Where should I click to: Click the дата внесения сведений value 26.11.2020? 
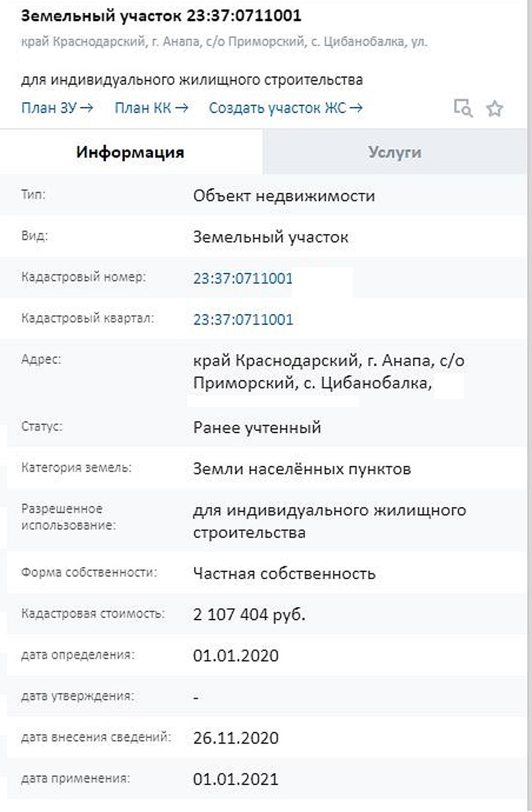[x=236, y=738]
